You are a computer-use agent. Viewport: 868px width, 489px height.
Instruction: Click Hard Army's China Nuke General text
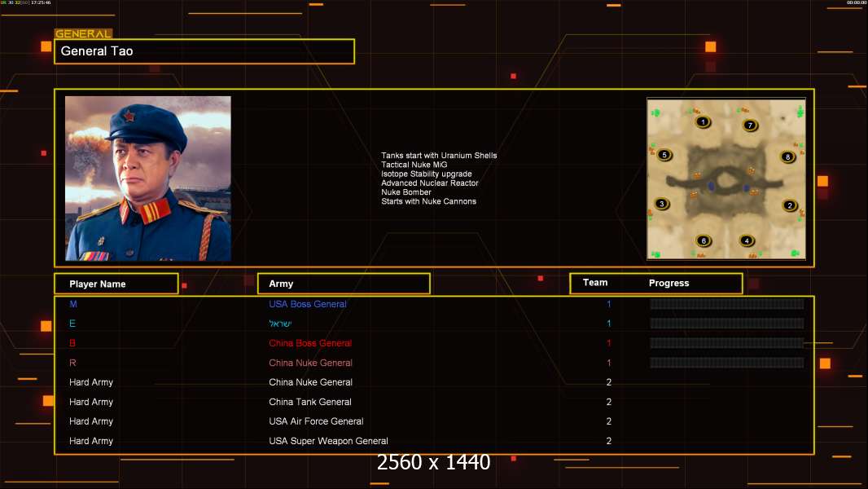[310, 382]
